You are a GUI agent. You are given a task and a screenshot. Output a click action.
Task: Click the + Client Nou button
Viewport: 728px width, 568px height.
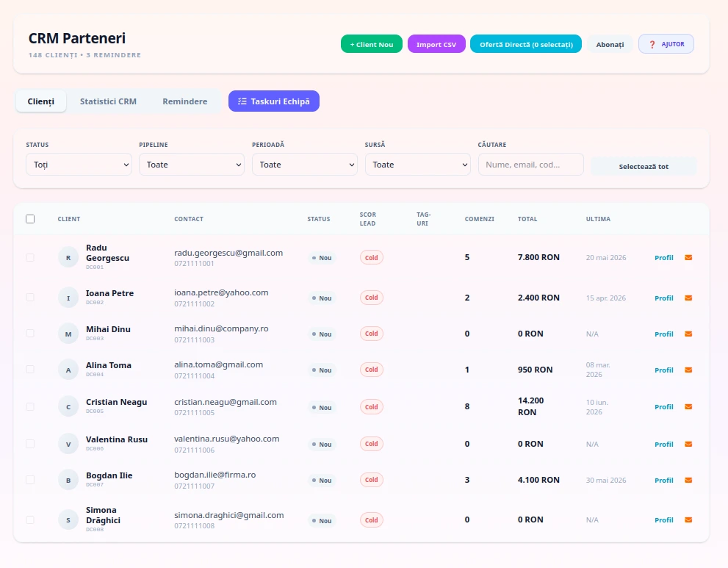[372, 44]
